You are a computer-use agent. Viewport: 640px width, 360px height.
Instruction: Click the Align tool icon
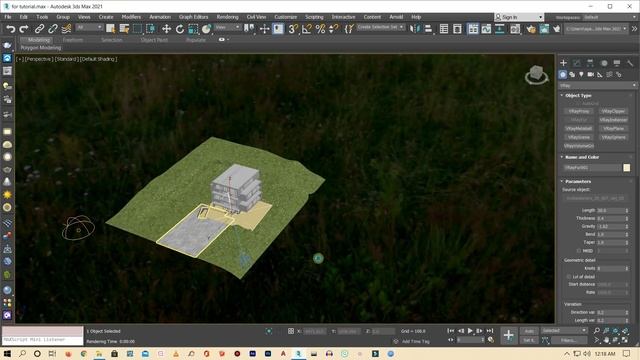428,29
